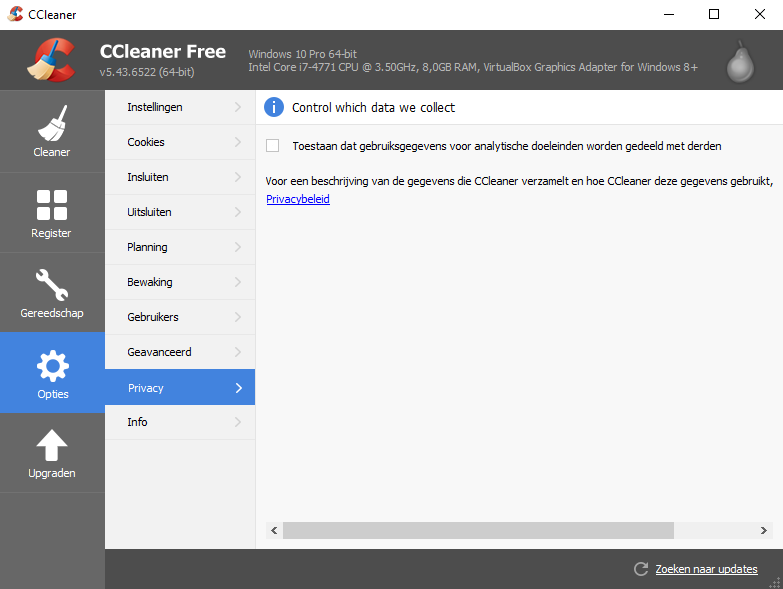Click the blue info icon
The image size is (783, 589).
[x=274, y=107]
